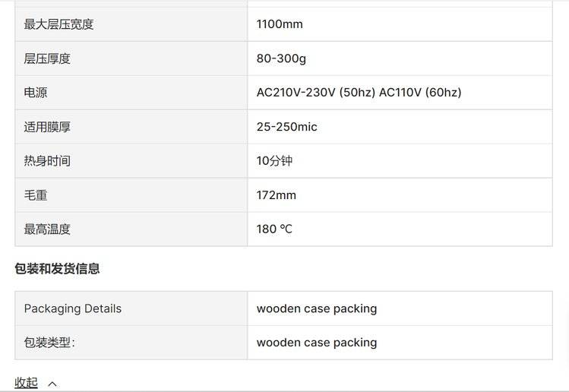Select the 层压厚度 label cell
Screen dimensions: 569x392
point(47,58)
